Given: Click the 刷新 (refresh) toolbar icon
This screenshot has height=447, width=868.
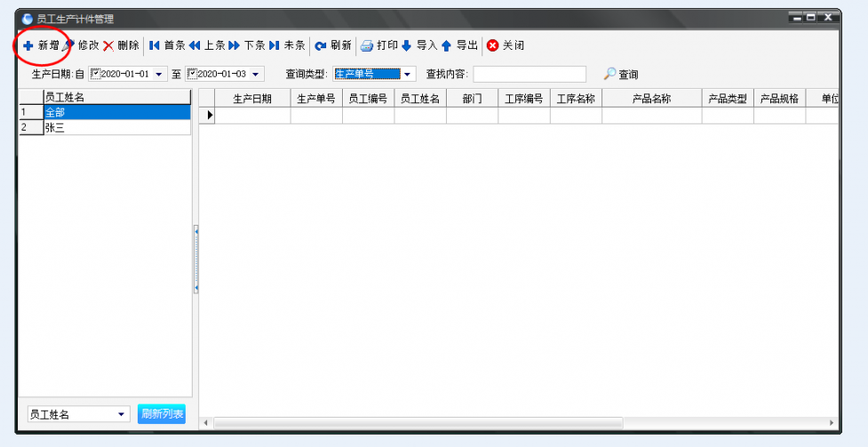Looking at the screenshot, I should click(x=321, y=46).
